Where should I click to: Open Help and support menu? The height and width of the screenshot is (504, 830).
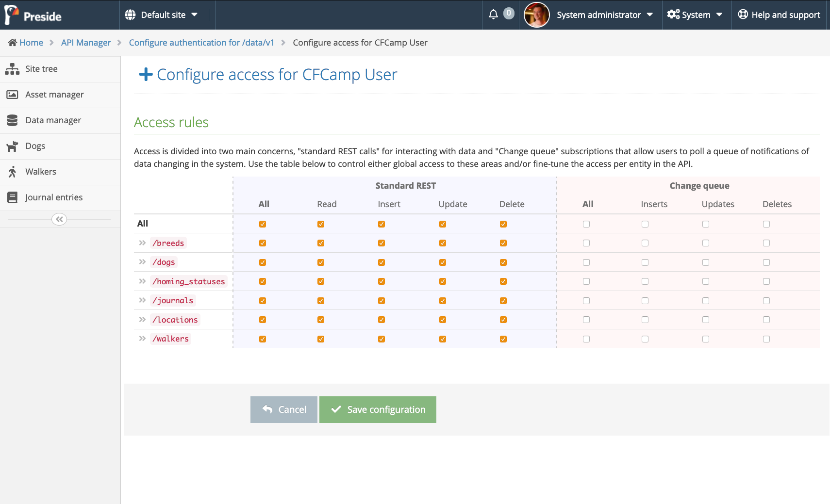[779, 15]
